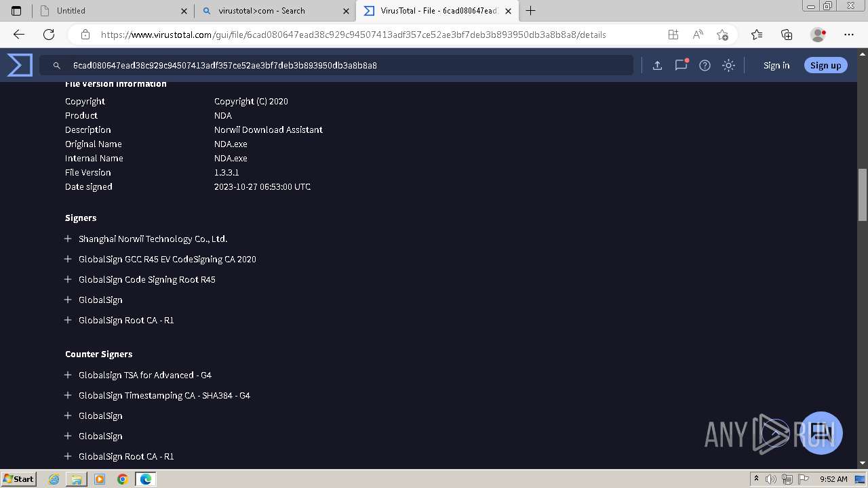The width and height of the screenshot is (868, 488).
Task: Toggle the light/dark theme sun icon
Action: coord(728,65)
